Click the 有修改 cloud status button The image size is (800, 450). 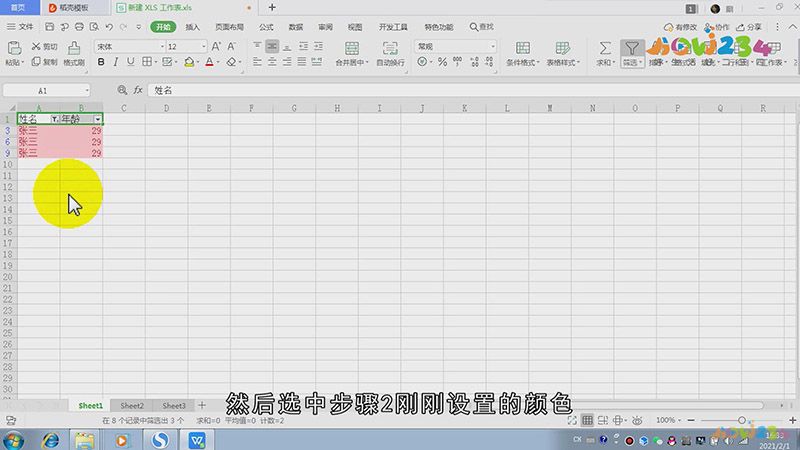[x=680, y=27]
